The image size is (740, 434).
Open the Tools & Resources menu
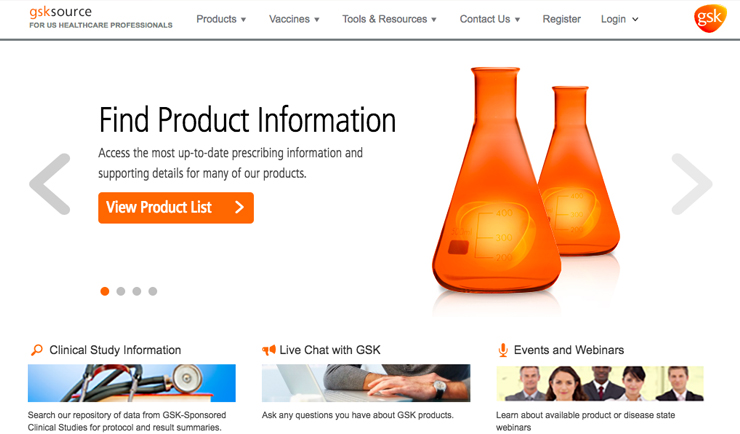click(x=389, y=19)
